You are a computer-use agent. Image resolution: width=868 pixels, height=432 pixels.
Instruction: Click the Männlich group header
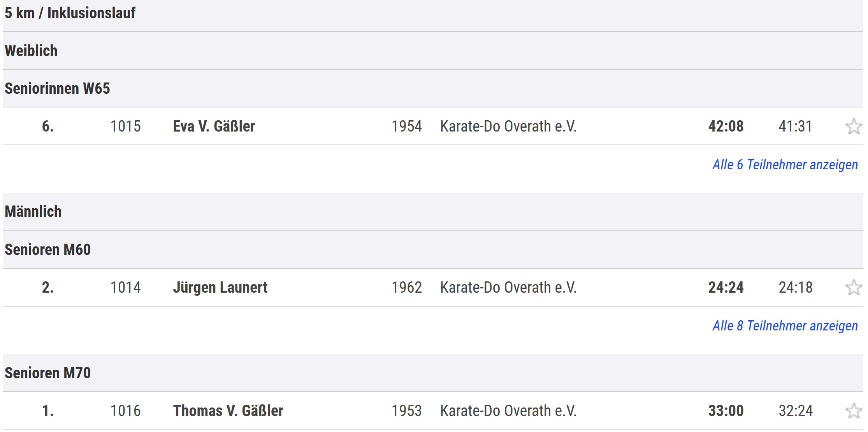click(33, 212)
